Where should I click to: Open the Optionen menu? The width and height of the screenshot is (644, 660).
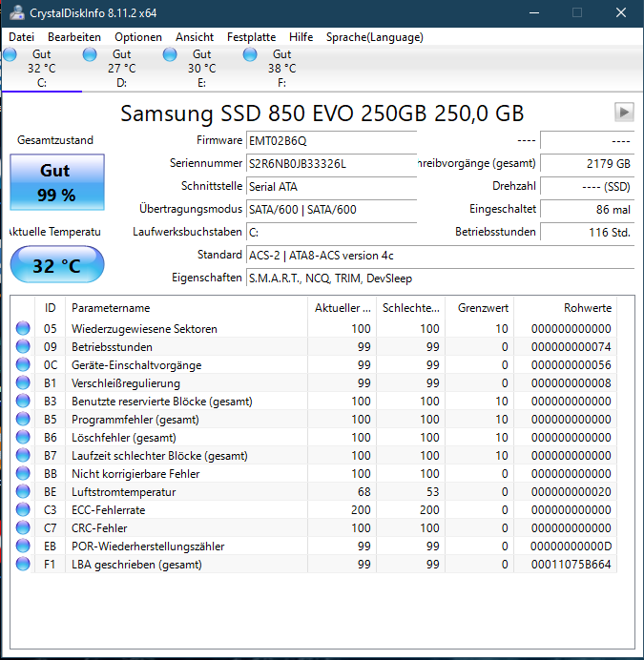138,37
